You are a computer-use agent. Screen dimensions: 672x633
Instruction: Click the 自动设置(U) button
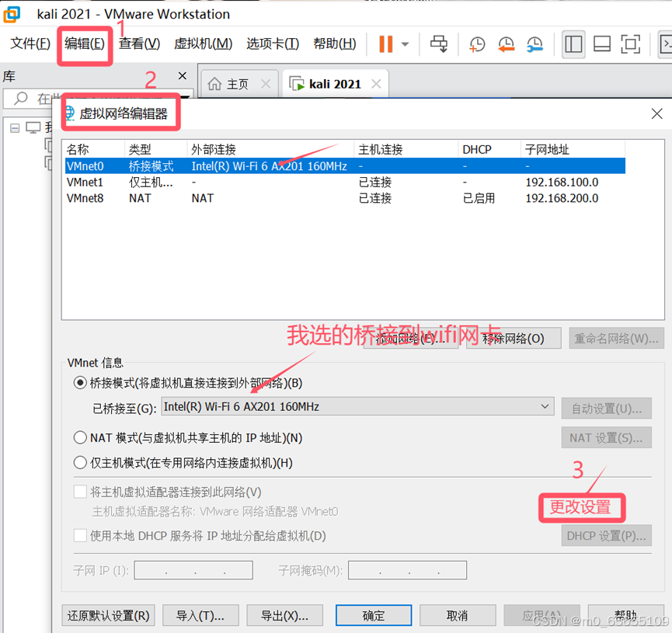point(607,409)
